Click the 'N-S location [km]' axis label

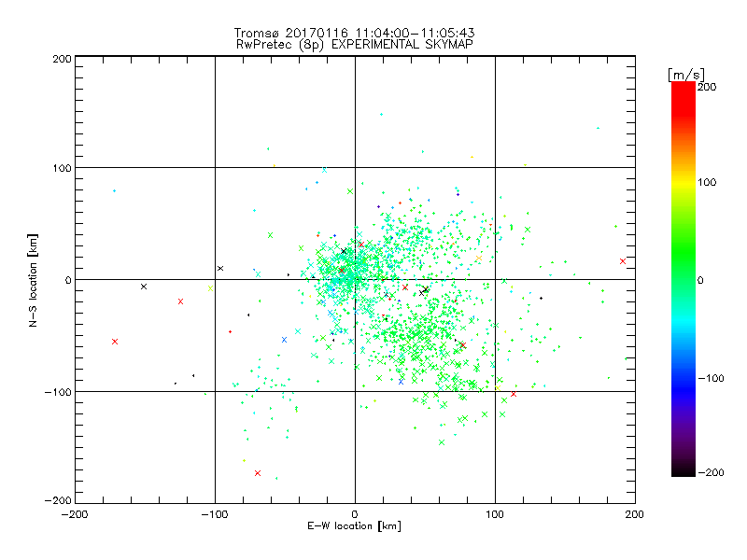coord(33,280)
